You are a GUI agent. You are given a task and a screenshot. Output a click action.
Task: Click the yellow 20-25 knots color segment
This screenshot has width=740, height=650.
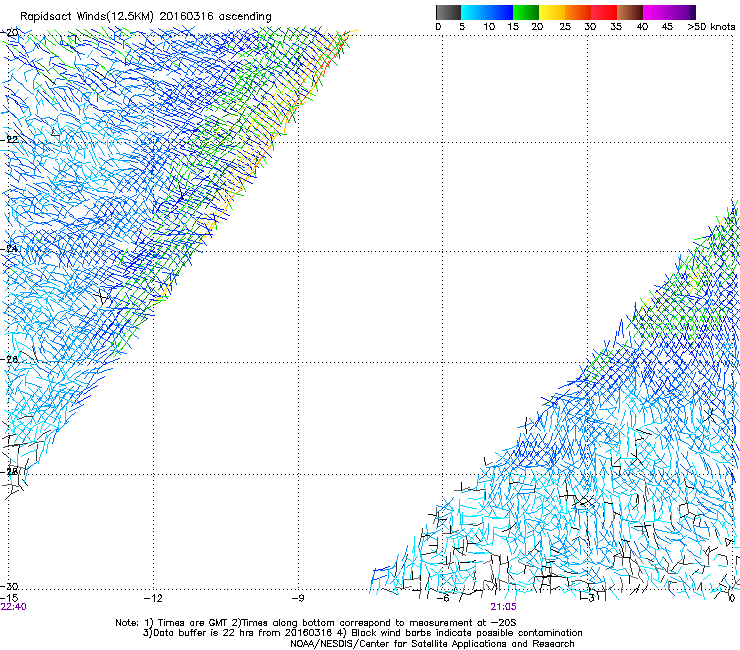pyautogui.click(x=552, y=12)
